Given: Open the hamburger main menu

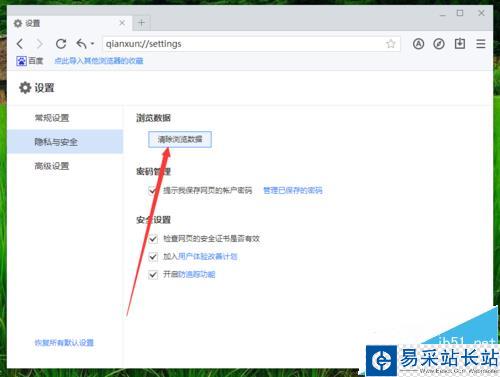Looking at the screenshot, I should [481, 44].
